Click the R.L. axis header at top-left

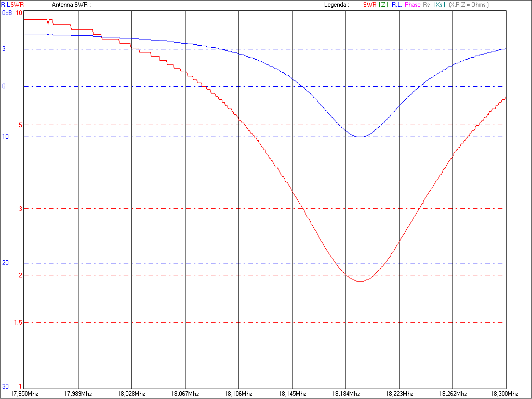click(5, 5)
